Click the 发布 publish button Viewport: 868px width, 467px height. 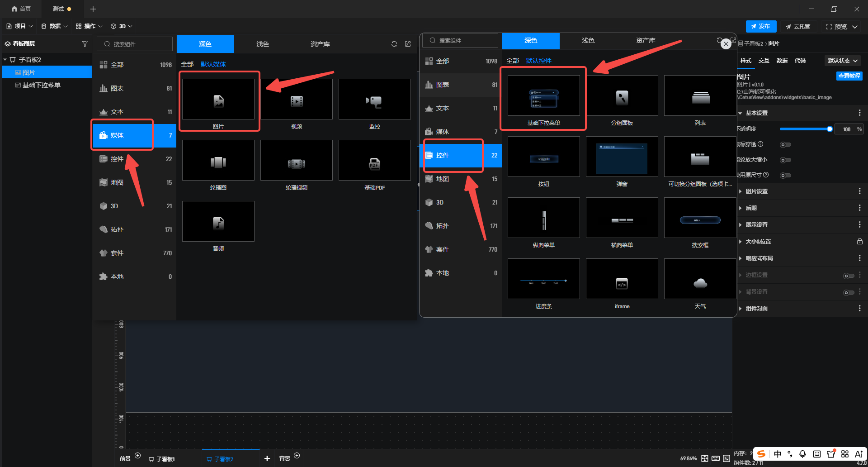pyautogui.click(x=761, y=26)
